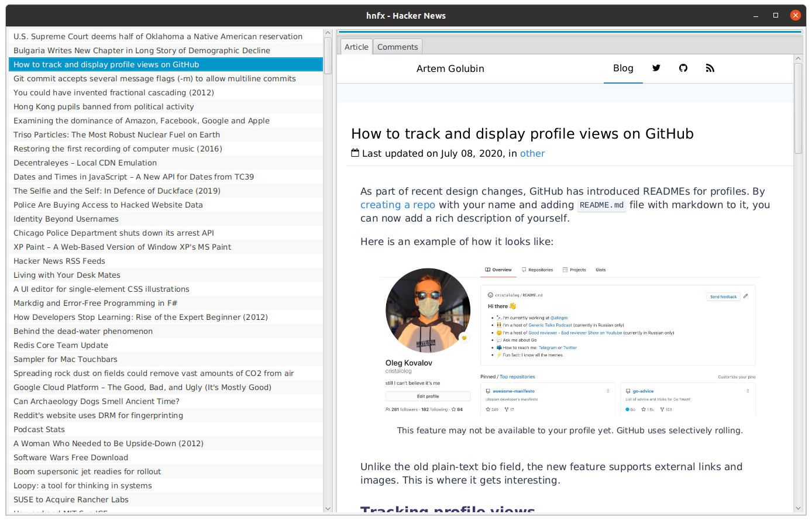Select 'SUSE to Acquire Rancher Labs' story
The image size is (812, 521).
166,499
